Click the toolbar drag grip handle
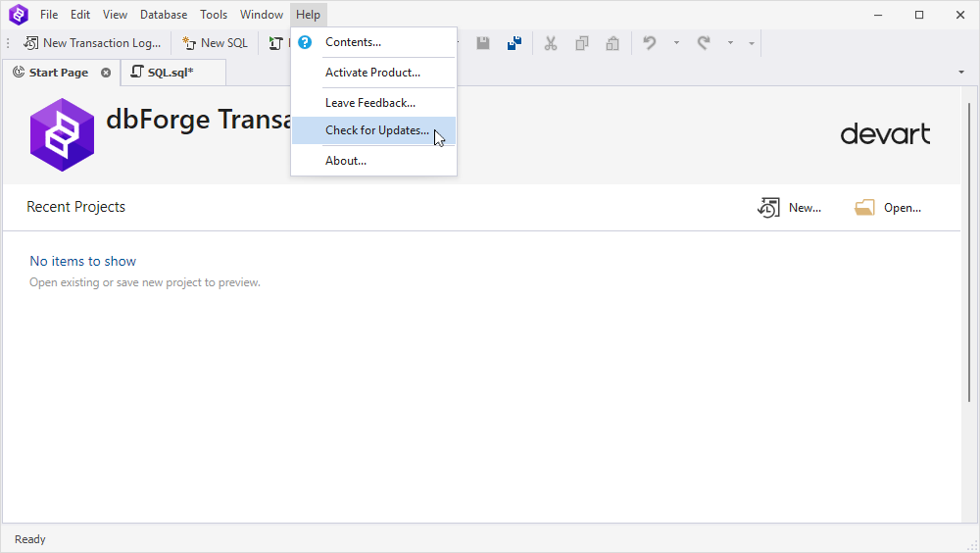Screen dimensions: 980x553 (8, 43)
